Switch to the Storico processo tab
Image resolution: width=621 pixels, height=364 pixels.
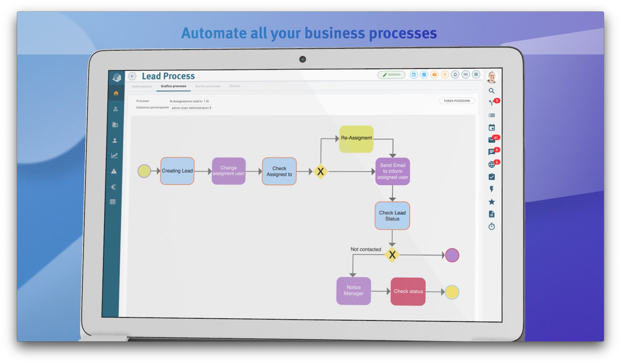(208, 86)
